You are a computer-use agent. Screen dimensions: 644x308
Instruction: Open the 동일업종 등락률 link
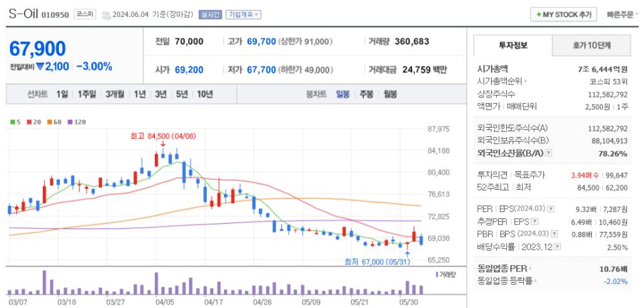[x=506, y=282]
